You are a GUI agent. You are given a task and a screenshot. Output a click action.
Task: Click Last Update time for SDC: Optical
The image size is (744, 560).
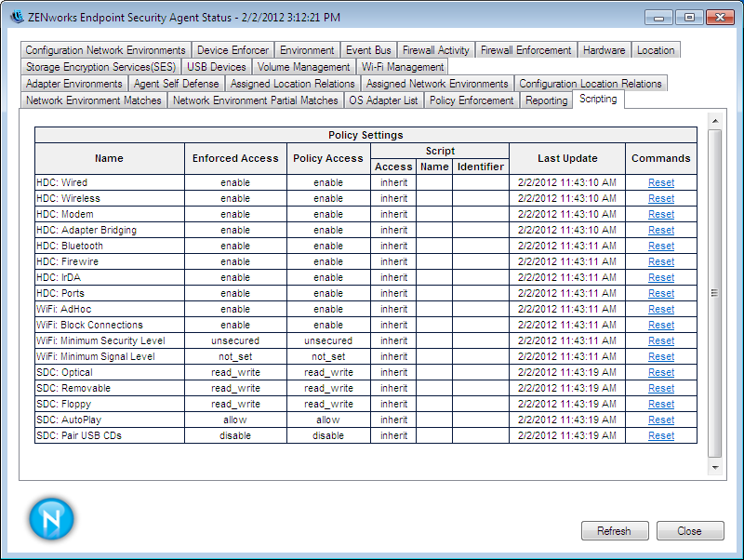[567, 372]
